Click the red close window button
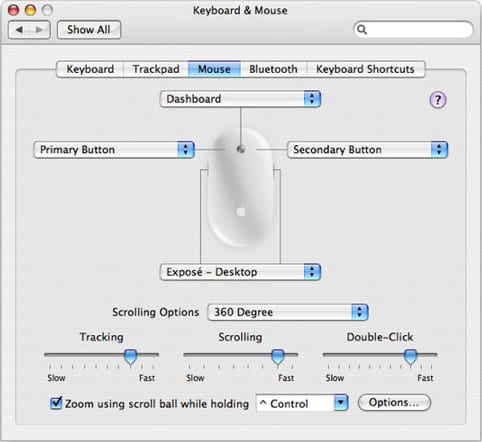 (x=14, y=10)
